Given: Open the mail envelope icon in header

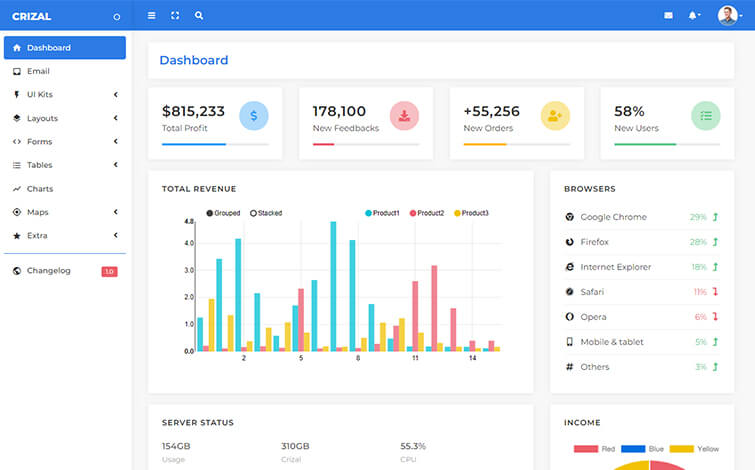Looking at the screenshot, I should tap(668, 15).
